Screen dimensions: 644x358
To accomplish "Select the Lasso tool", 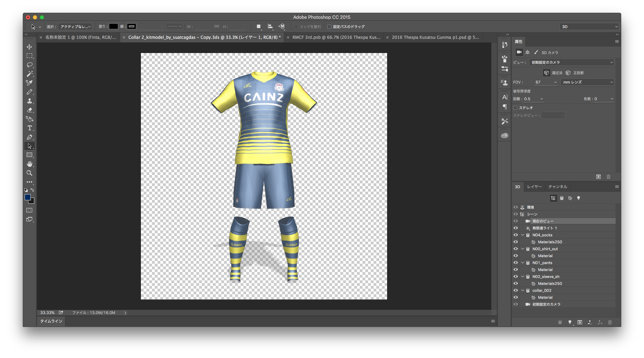I will (x=29, y=65).
